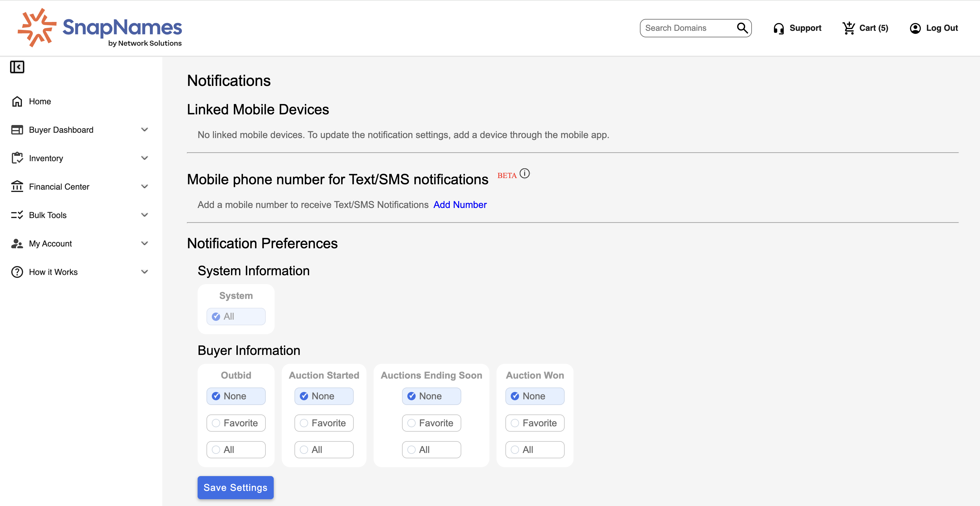Click the shopping cart icon
Viewport: 980px width, 506px height.
pos(849,28)
